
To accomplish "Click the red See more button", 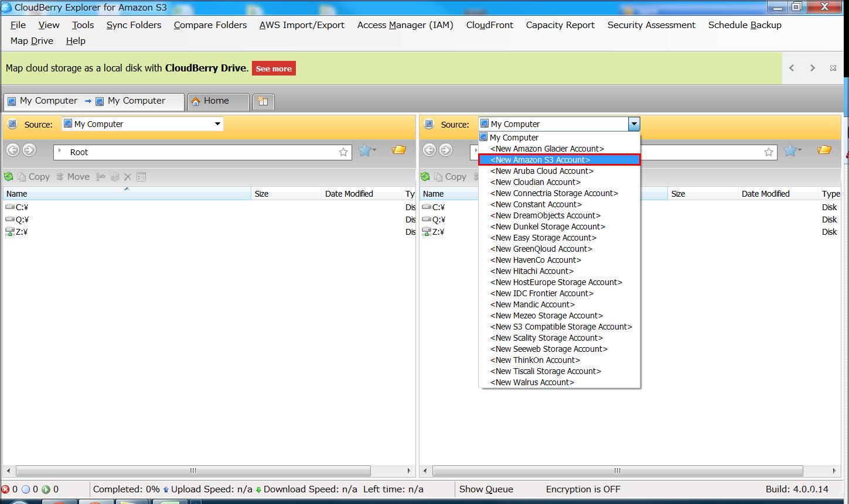I will click(274, 68).
